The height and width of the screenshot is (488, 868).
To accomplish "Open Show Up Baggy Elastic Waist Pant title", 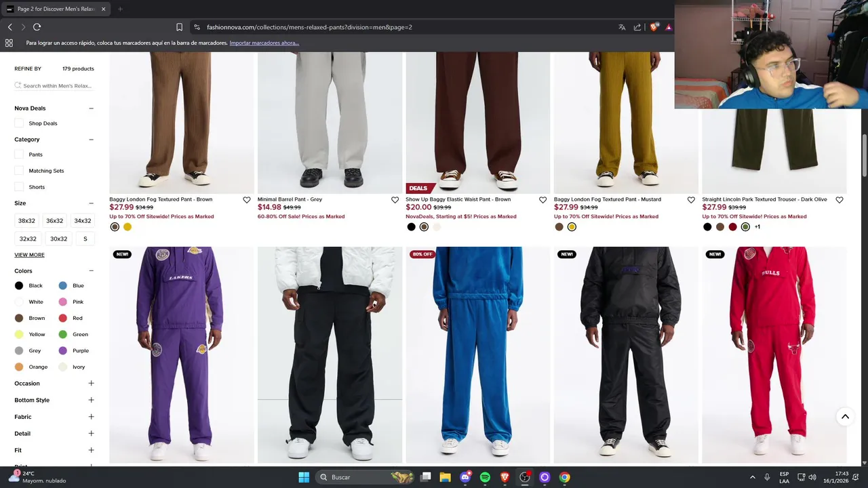I will click(458, 199).
